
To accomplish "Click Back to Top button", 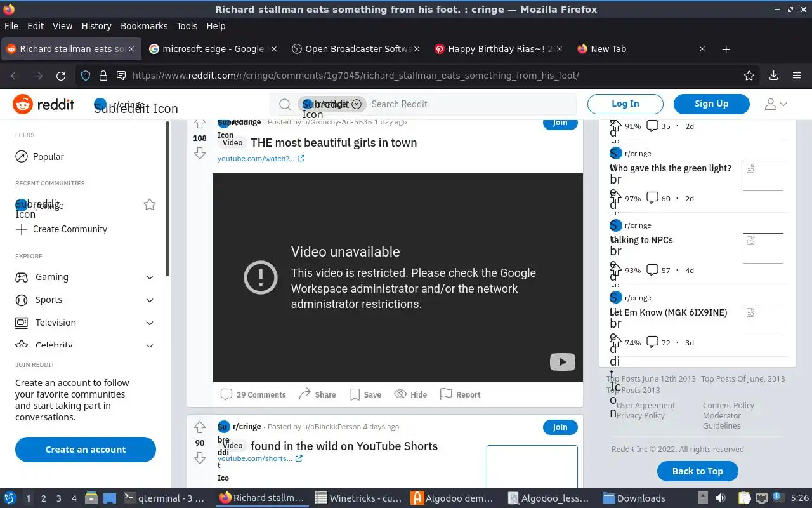I will point(698,471).
